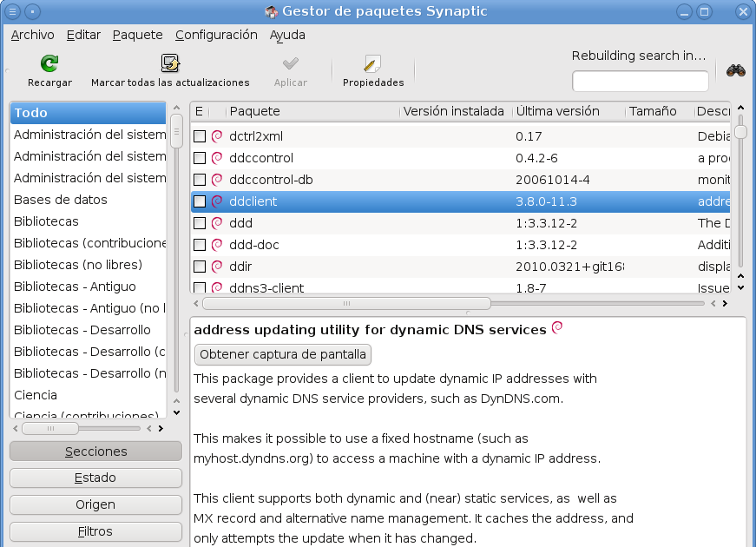This screenshot has width=756, height=547.
Task: Click Debian swirl icon beside ddd-doc
Action: point(217,245)
